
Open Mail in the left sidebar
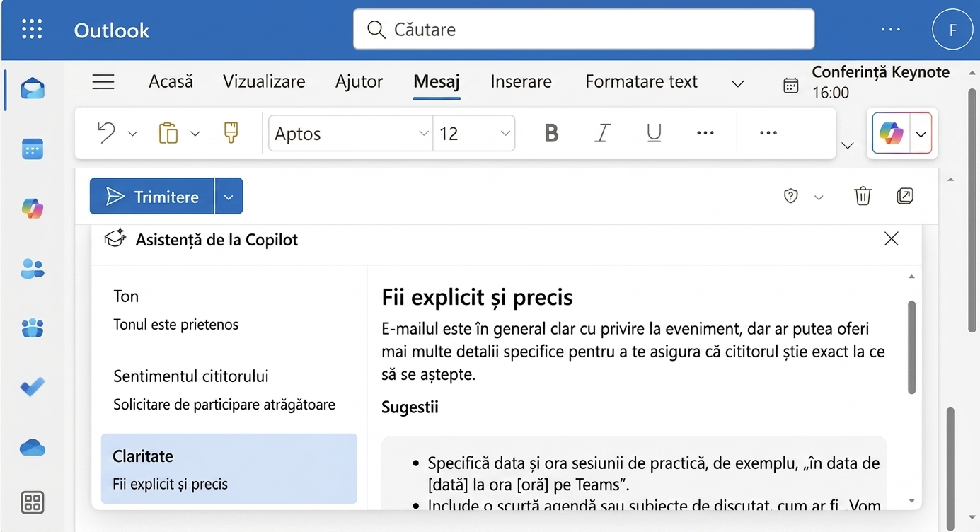(x=32, y=89)
